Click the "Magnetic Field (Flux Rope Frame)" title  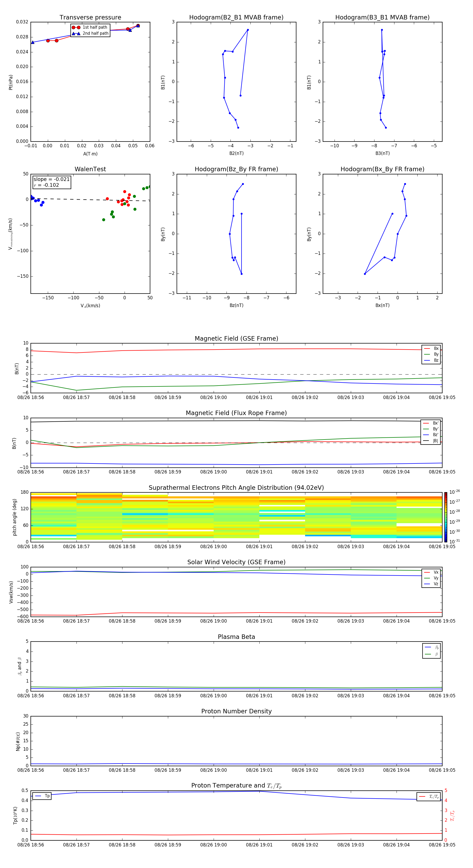[236, 413]
